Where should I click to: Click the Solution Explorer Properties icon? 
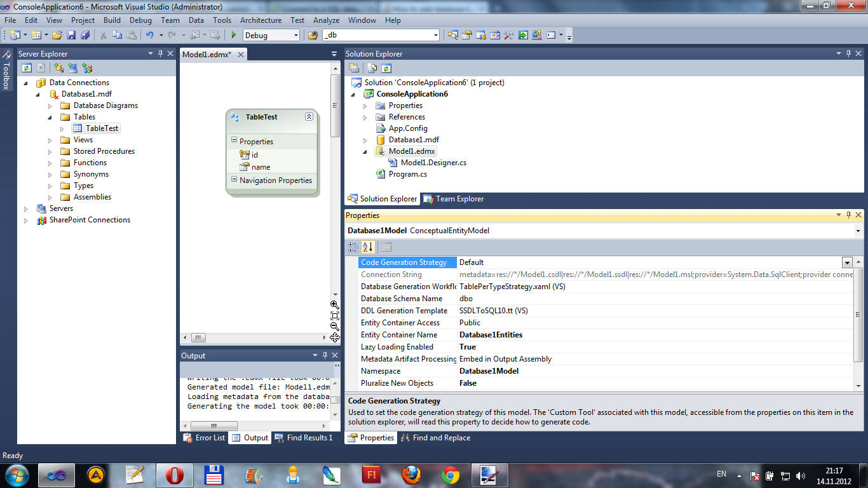coord(354,68)
